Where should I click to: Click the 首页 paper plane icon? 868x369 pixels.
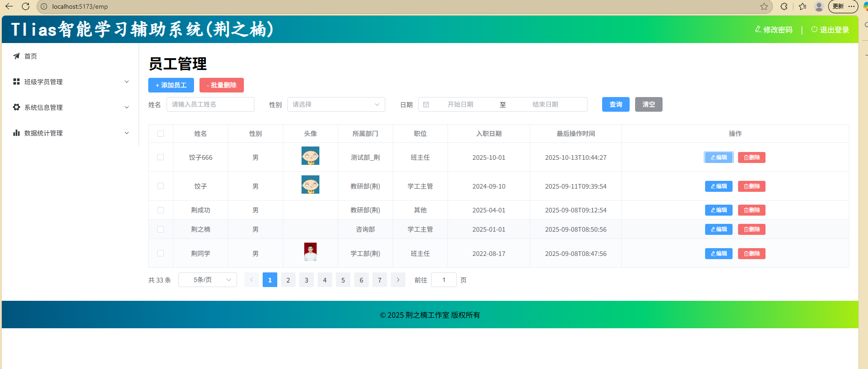(16, 56)
